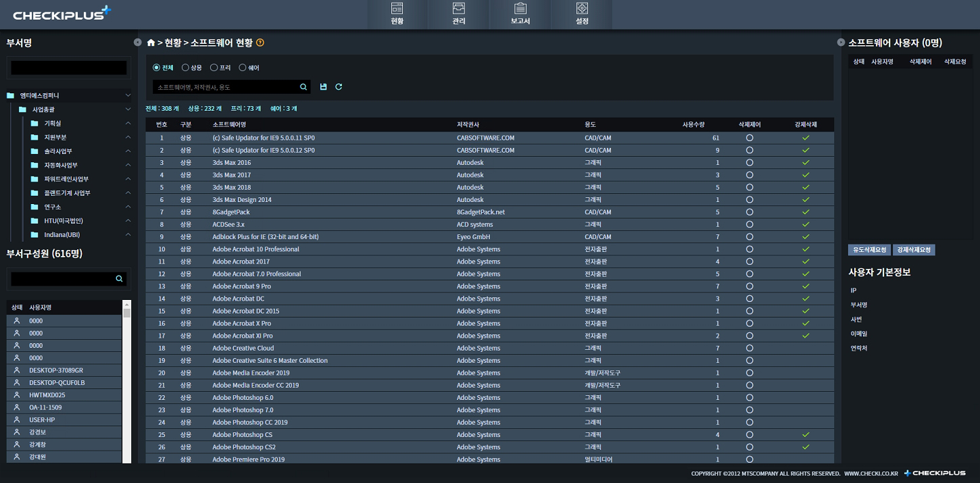The width and height of the screenshot is (980, 483).
Task: Collapse left panel using its arrow icon
Action: click(138, 43)
